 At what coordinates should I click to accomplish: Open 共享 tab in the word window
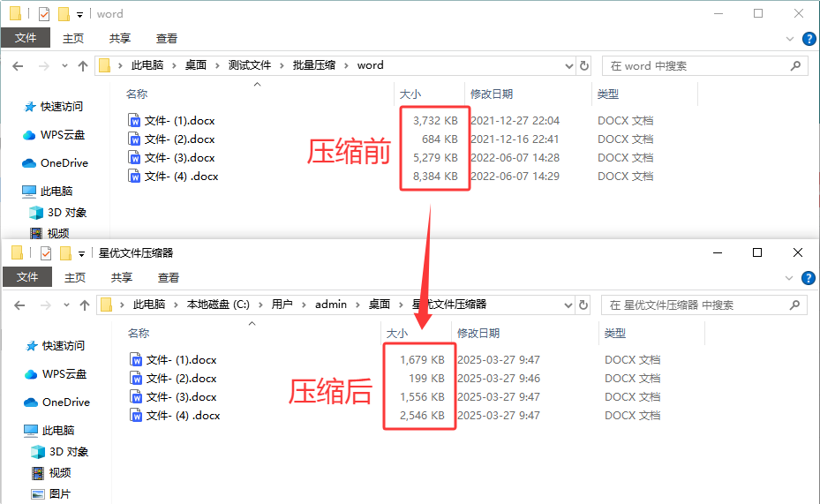click(x=120, y=38)
